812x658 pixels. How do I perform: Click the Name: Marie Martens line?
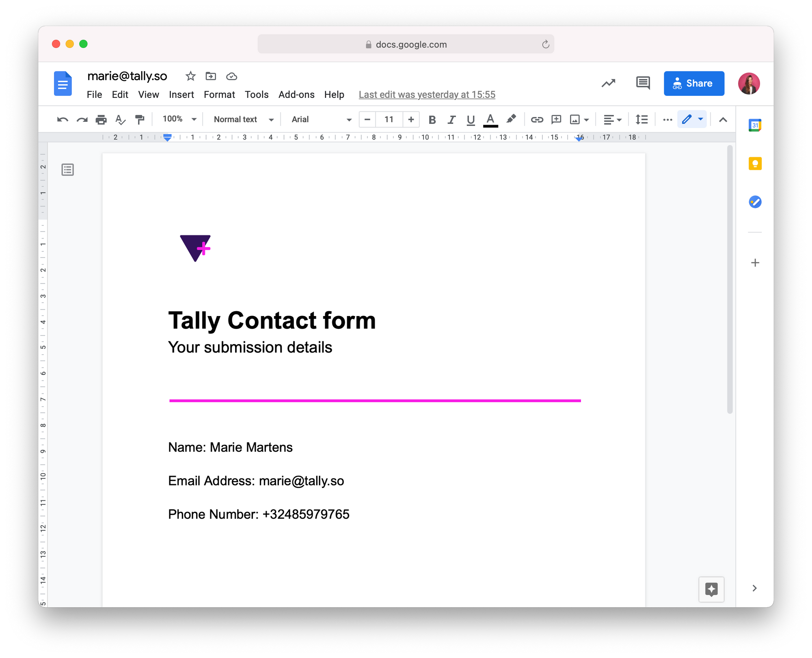click(230, 447)
